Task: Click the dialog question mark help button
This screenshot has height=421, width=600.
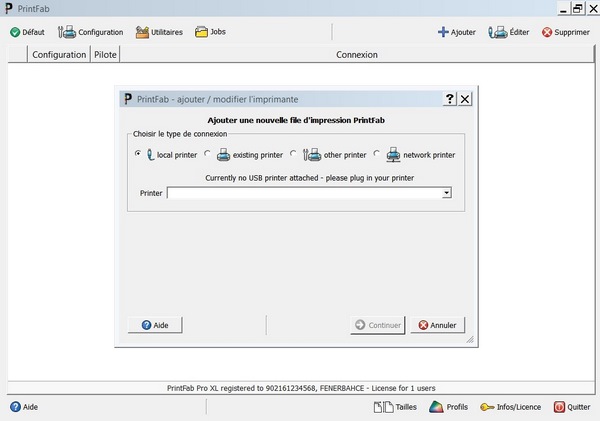Action: point(450,99)
